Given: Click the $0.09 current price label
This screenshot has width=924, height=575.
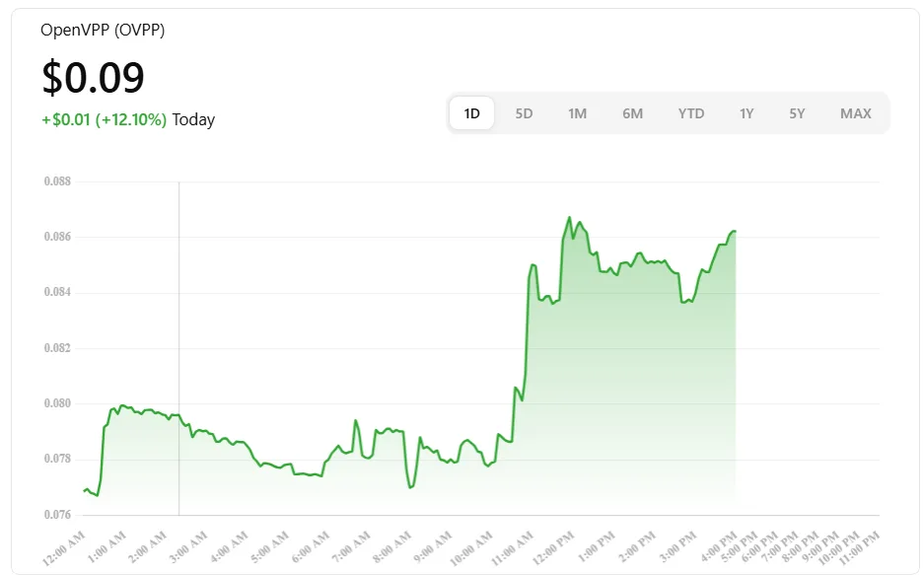Looking at the screenshot, I should [x=92, y=76].
